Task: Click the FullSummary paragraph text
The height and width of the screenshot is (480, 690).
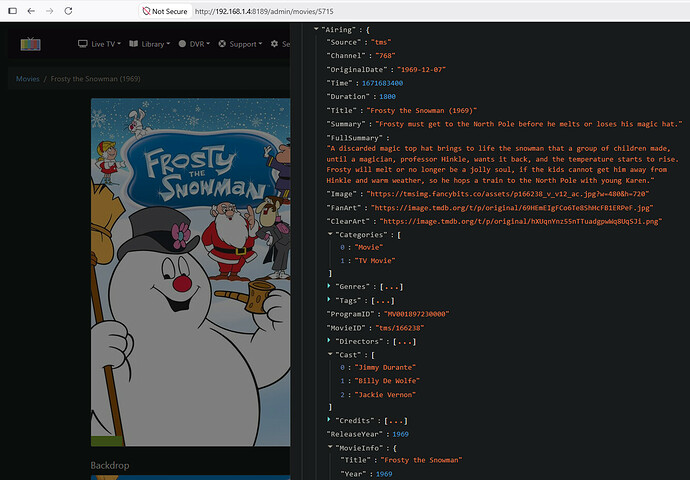Action: 503,165
